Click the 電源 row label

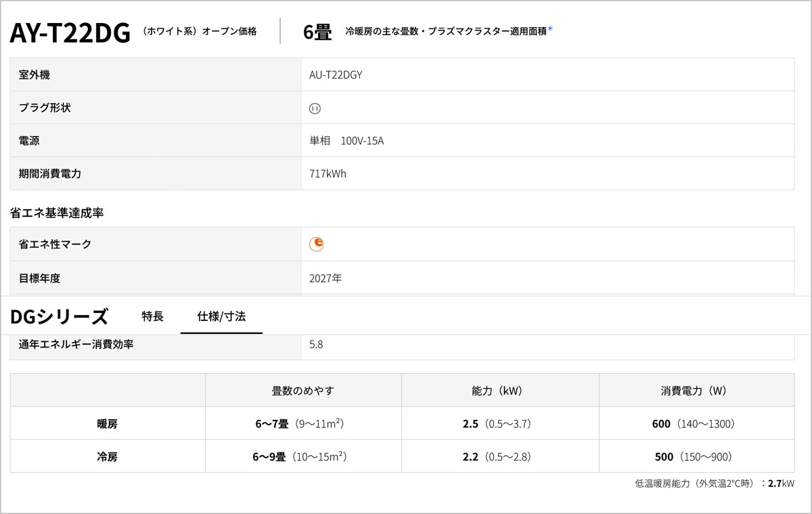coord(29,141)
